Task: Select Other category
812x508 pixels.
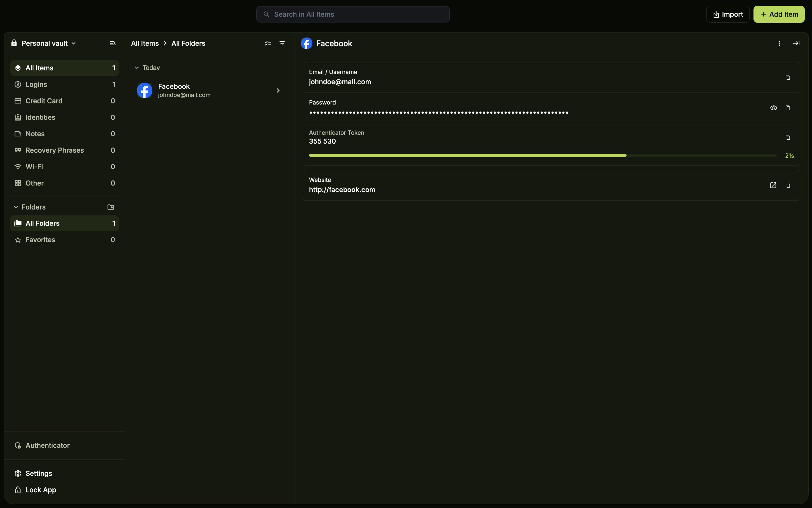Action: 65,183
